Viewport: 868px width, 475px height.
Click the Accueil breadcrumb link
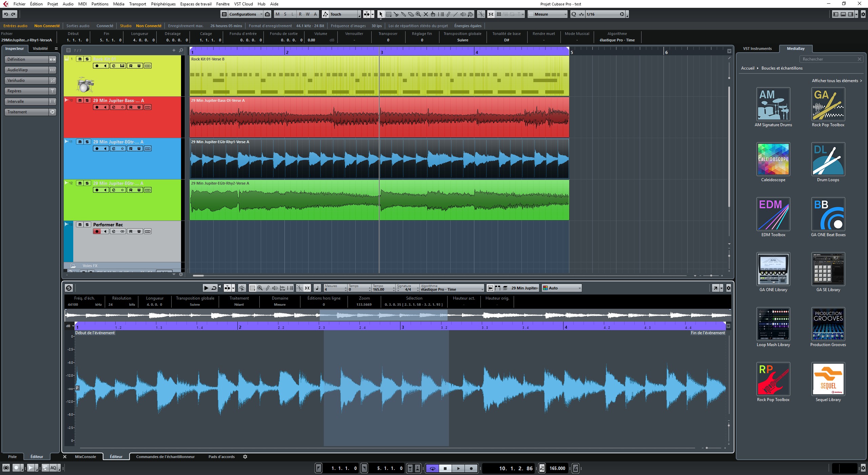[748, 68]
